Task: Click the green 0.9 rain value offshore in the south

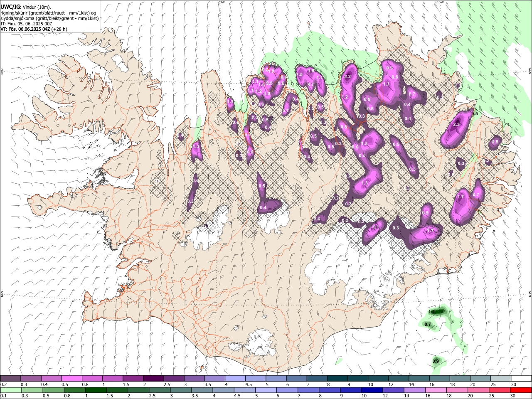Action: [436, 361]
